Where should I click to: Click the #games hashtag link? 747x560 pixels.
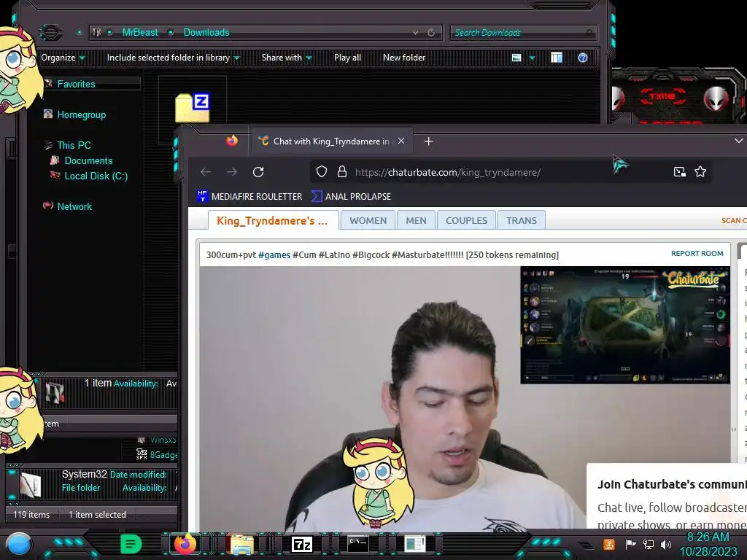point(274,254)
